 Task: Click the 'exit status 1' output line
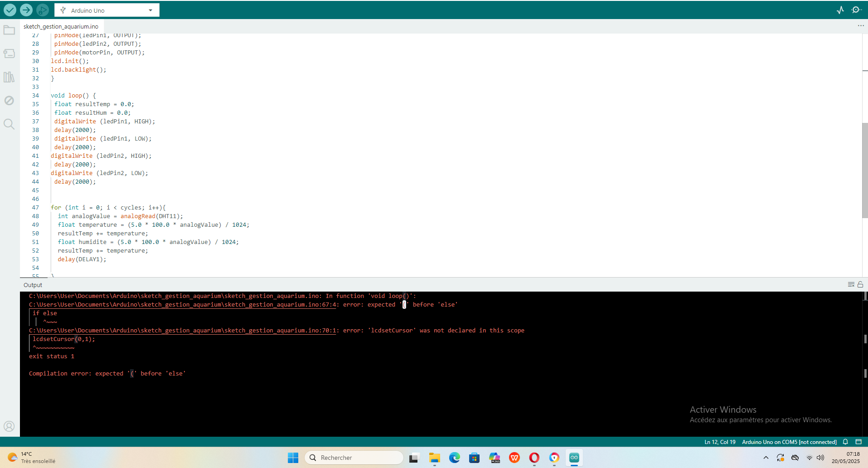[x=52, y=356]
